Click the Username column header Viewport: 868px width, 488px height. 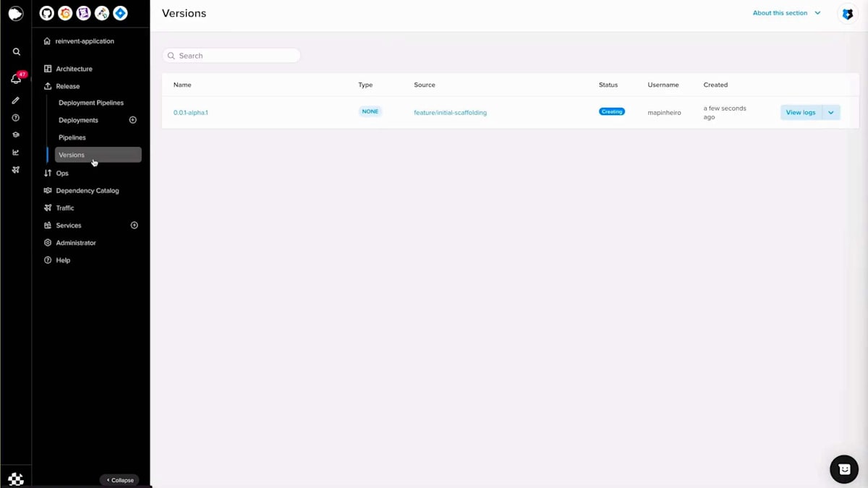click(x=663, y=85)
